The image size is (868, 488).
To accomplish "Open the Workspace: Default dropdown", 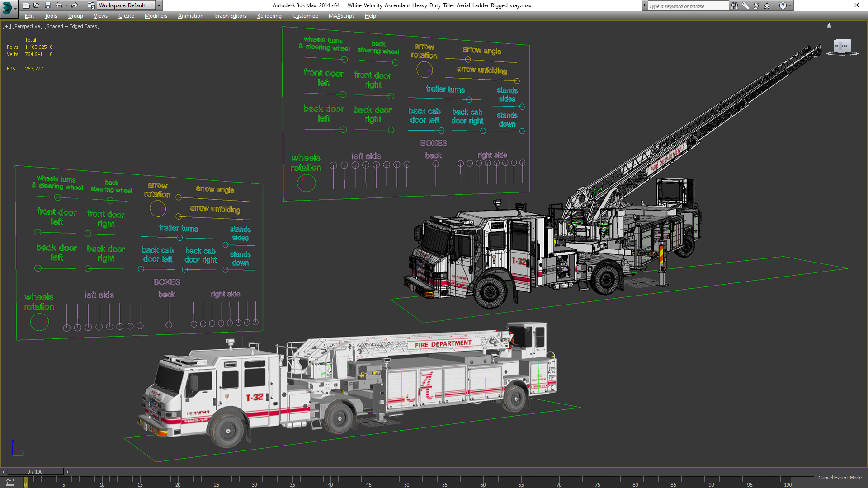I will pos(126,5).
